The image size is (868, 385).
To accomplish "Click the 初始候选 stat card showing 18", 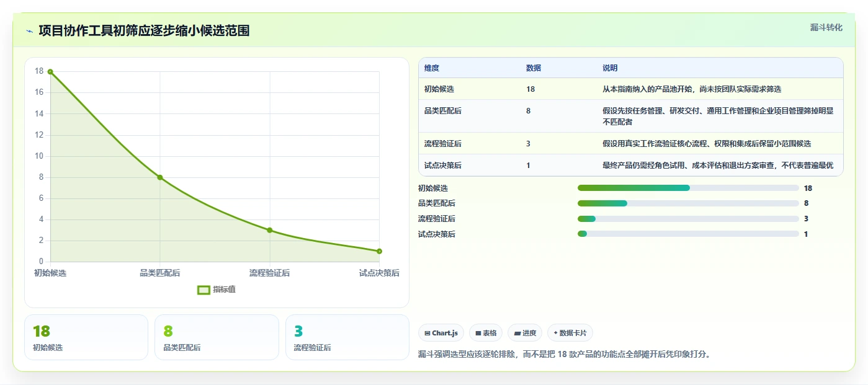I will pyautogui.click(x=86, y=337).
